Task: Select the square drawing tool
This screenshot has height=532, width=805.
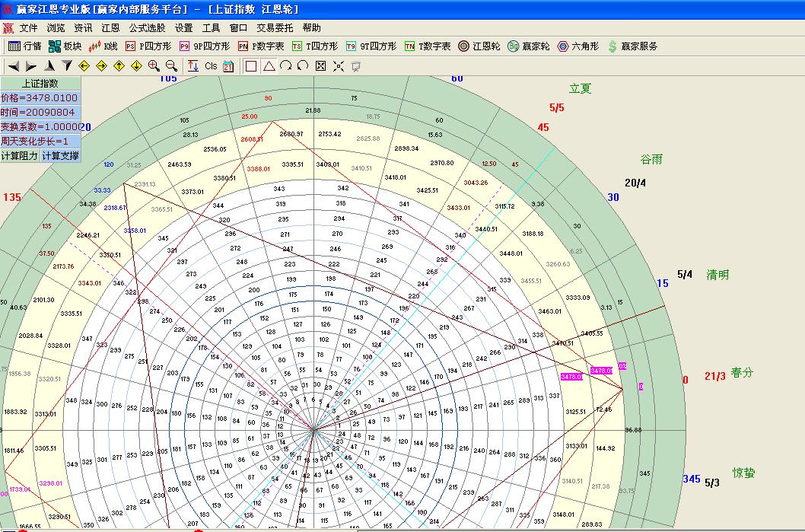Action: (x=251, y=66)
